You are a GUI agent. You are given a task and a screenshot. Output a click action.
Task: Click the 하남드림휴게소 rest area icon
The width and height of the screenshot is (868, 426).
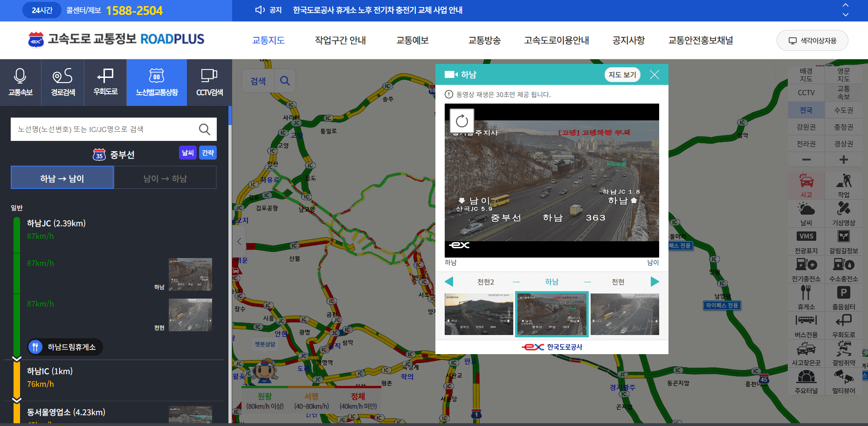pos(35,347)
